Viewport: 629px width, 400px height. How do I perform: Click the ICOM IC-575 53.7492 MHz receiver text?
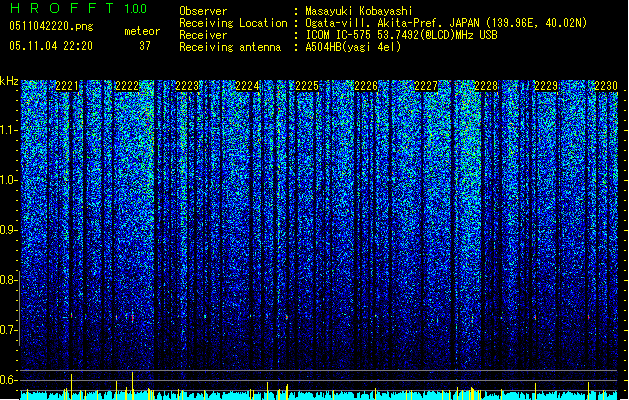pyautogui.click(x=401, y=35)
